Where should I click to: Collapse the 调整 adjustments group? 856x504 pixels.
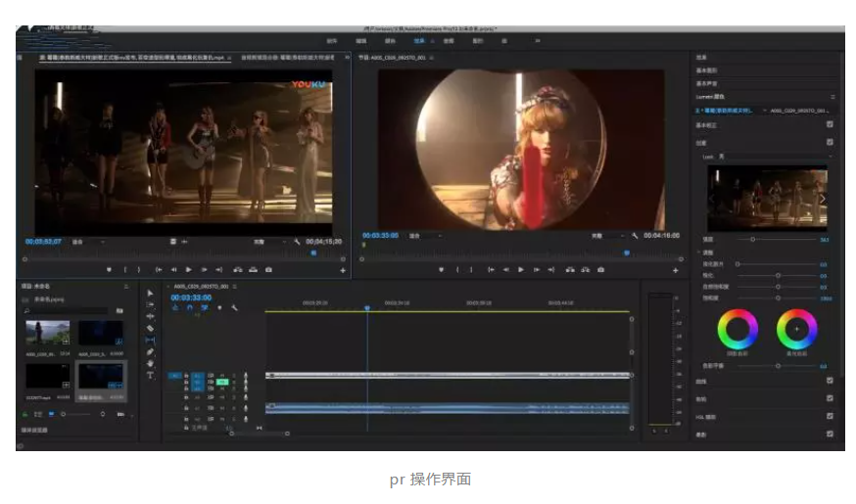698,252
